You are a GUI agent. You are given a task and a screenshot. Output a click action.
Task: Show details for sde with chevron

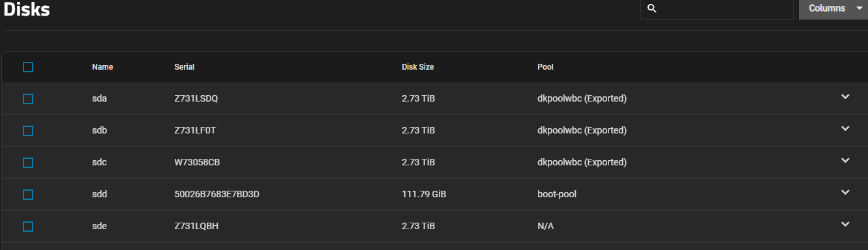845,225
